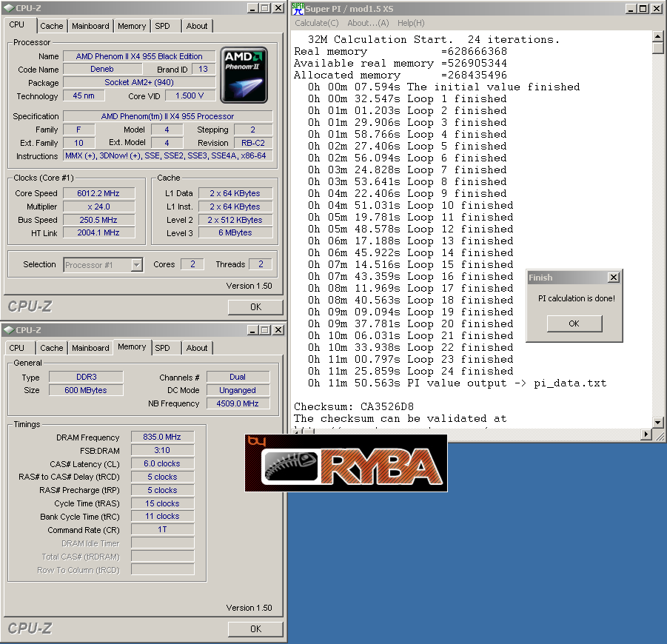Click the Code Name value 'Deneb'
Viewport: 667px width, 644px height.
102,69
